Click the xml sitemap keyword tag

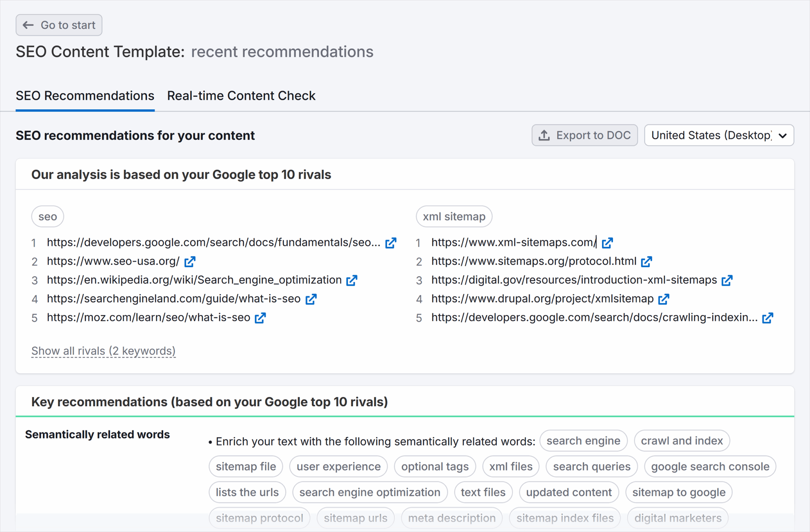click(454, 217)
